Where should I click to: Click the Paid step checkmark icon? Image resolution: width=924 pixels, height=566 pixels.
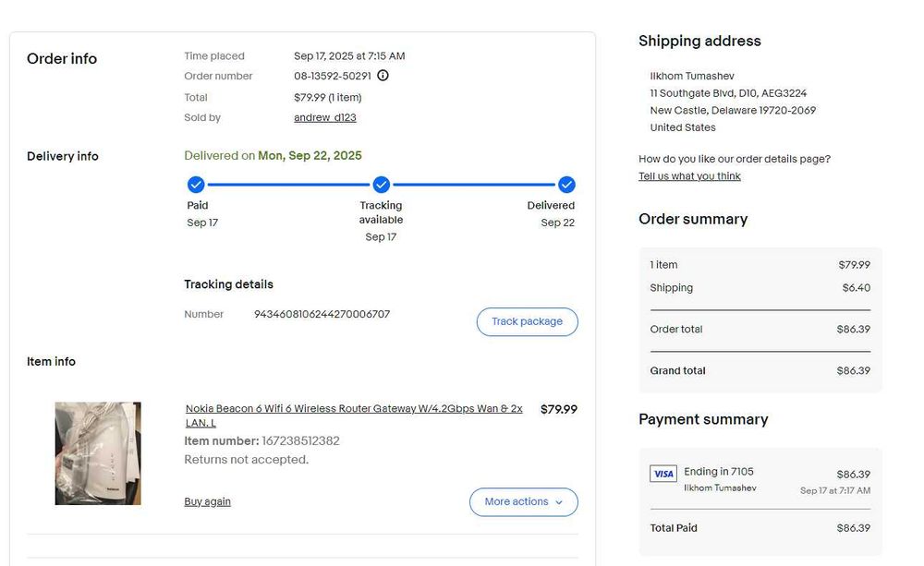click(196, 185)
